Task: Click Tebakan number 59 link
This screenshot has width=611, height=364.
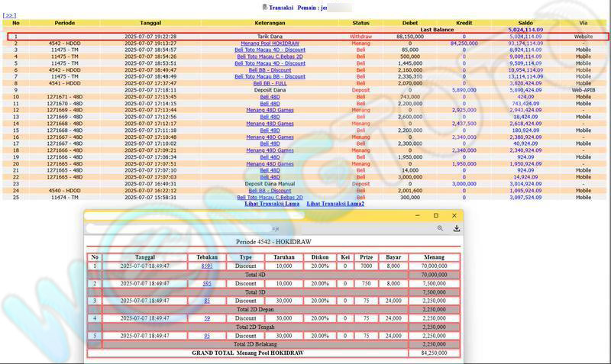Action: (x=207, y=318)
